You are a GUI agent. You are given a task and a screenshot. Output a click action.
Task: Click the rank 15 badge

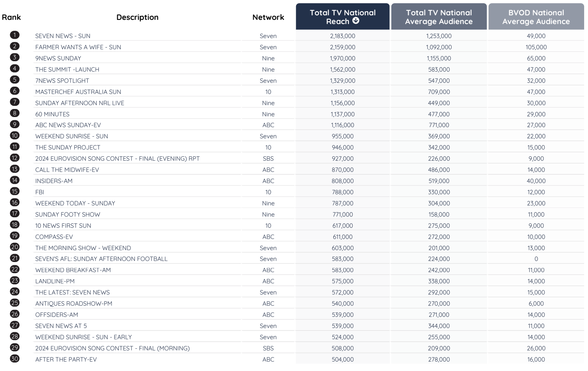[15, 191]
